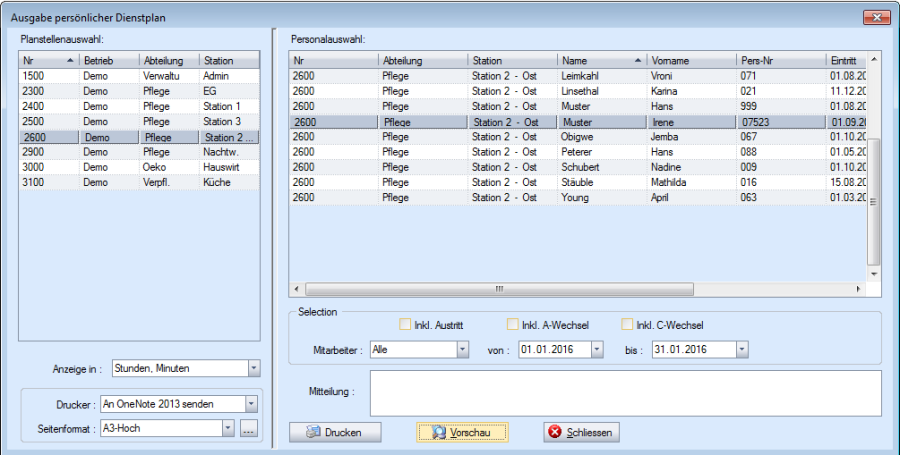Screen dimensions: 900x455
Task: Click the printer icon on Drucken button
Action: click(313, 432)
